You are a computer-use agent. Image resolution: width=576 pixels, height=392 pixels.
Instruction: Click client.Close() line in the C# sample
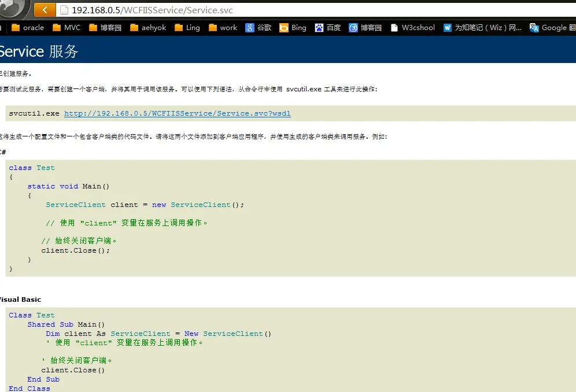[x=75, y=250]
